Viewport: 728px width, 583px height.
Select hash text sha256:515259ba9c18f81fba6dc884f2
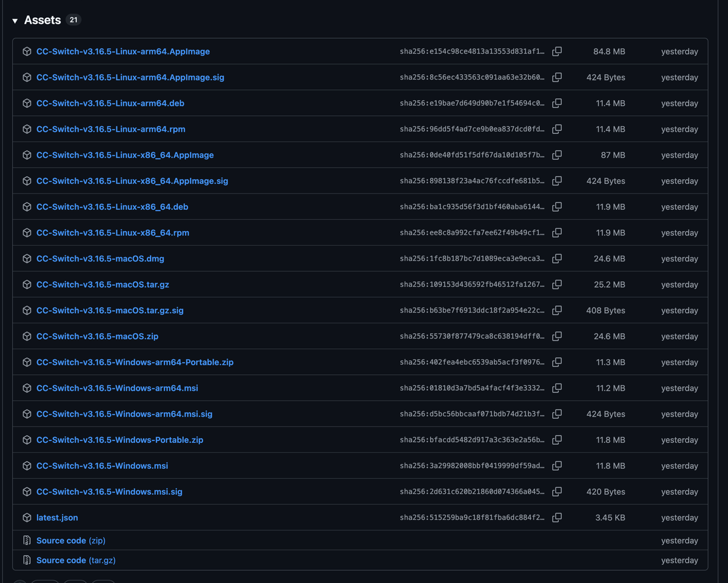(x=472, y=517)
